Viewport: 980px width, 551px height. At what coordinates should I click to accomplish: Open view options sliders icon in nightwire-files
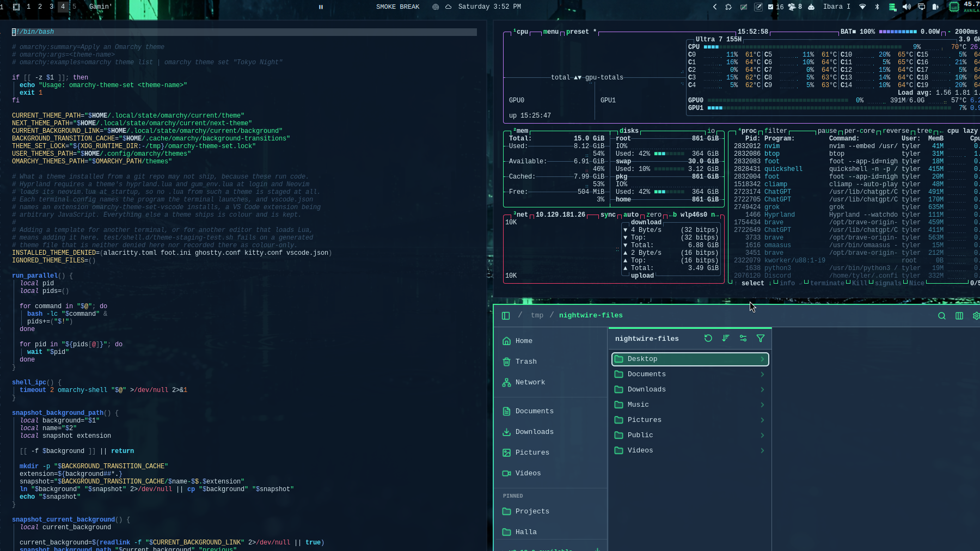(x=743, y=338)
